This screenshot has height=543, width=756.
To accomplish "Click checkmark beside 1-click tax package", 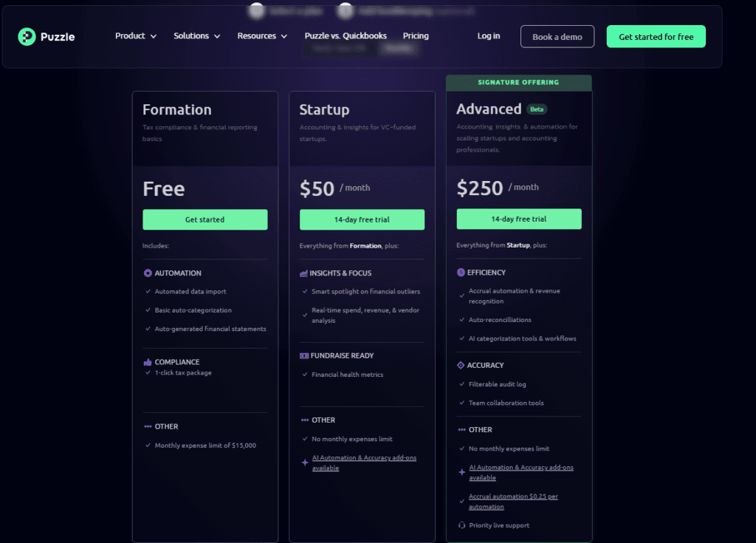I will pyautogui.click(x=148, y=372).
